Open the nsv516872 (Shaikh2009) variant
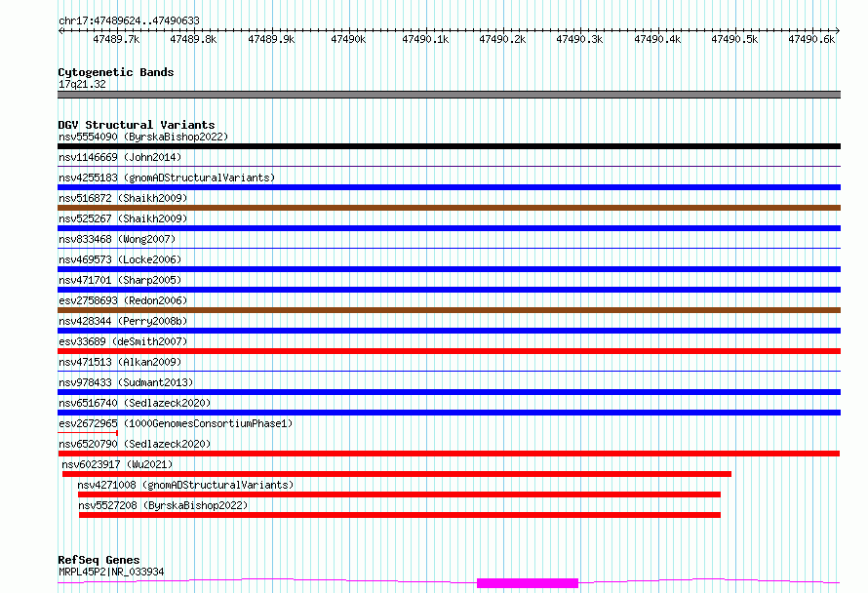The height and width of the screenshot is (593, 868). tap(123, 198)
